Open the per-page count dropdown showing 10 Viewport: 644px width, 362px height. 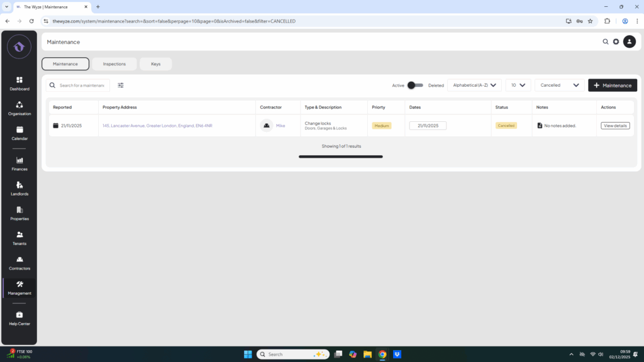(518, 85)
